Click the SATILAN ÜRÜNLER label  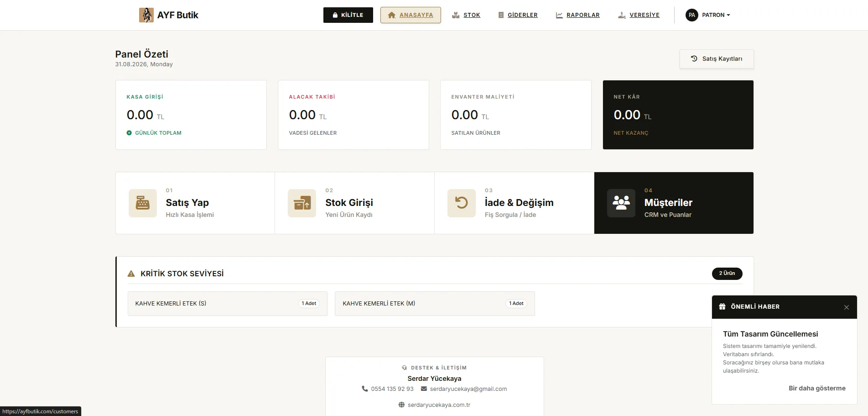coord(476,133)
